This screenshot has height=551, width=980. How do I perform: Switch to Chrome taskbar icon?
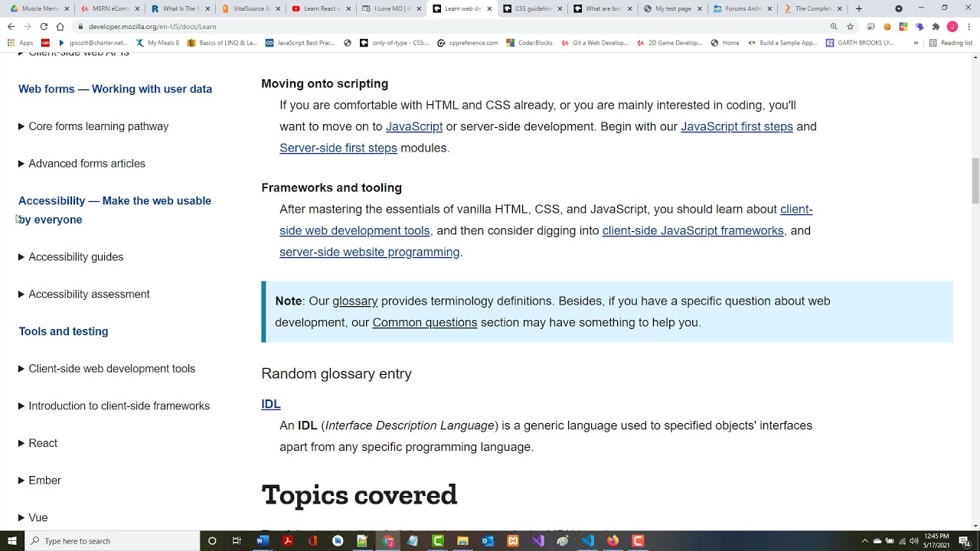tap(388, 541)
